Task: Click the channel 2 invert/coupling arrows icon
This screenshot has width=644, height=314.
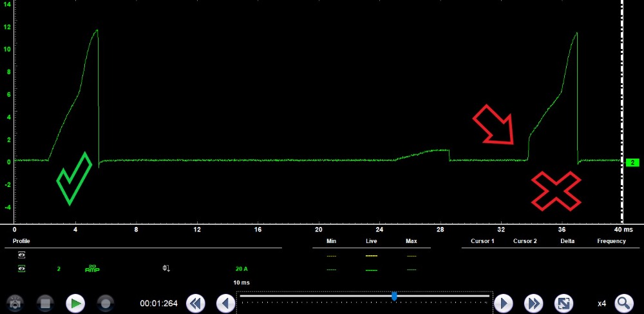Action: [166, 269]
